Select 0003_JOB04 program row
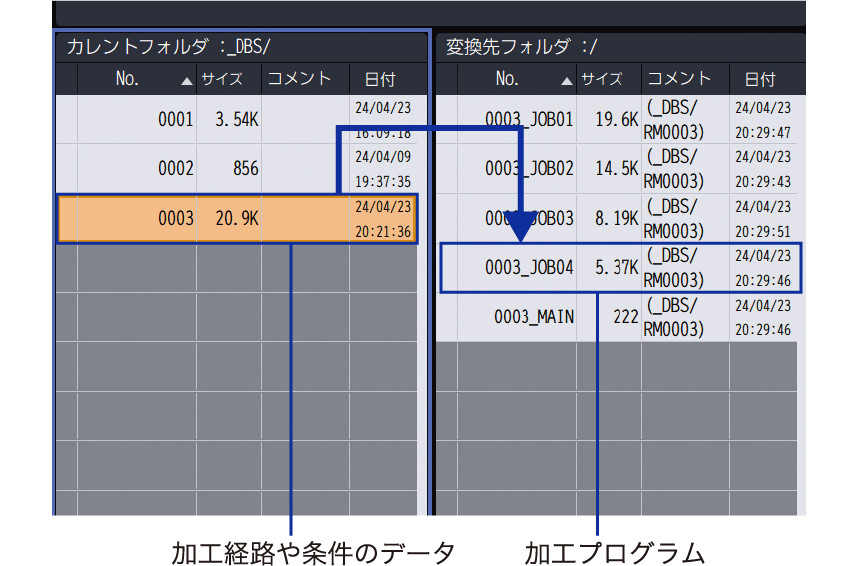Image resolution: width=858 pixels, height=566 pixels. point(621,268)
